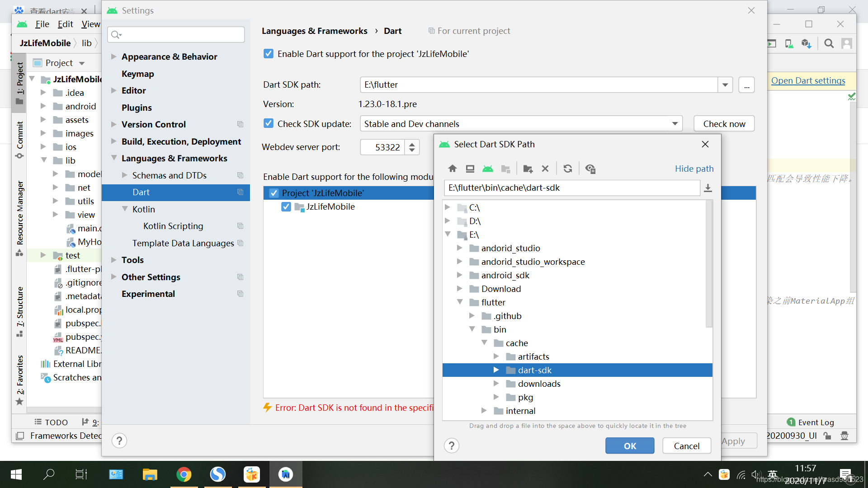
Task: Uncheck Project 'JzLifeMobile' module checkbox
Action: pyautogui.click(x=274, y=193)
